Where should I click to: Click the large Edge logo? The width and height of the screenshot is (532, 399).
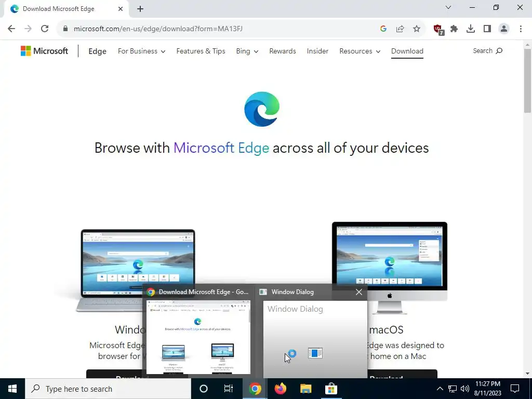262,109
